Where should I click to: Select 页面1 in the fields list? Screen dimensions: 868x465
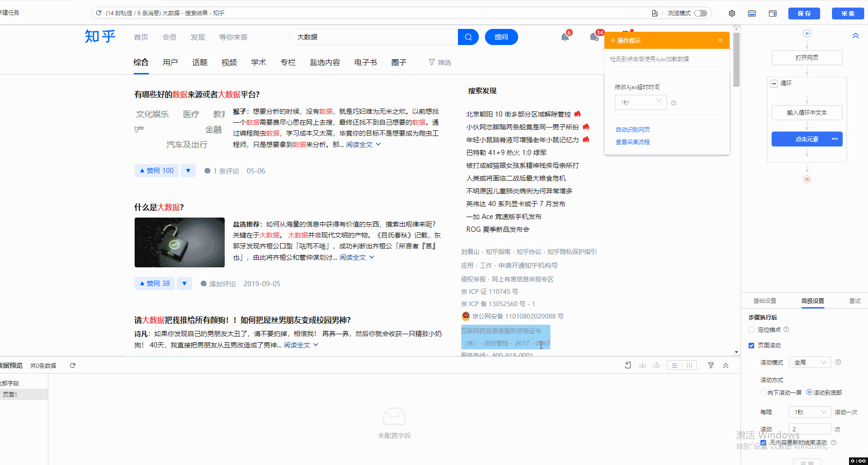[x=23, y=394]
